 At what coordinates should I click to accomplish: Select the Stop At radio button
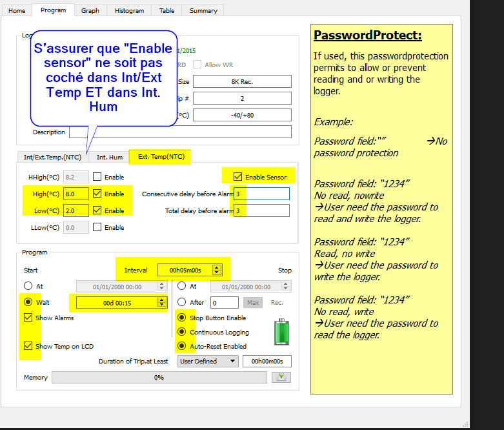181,286
